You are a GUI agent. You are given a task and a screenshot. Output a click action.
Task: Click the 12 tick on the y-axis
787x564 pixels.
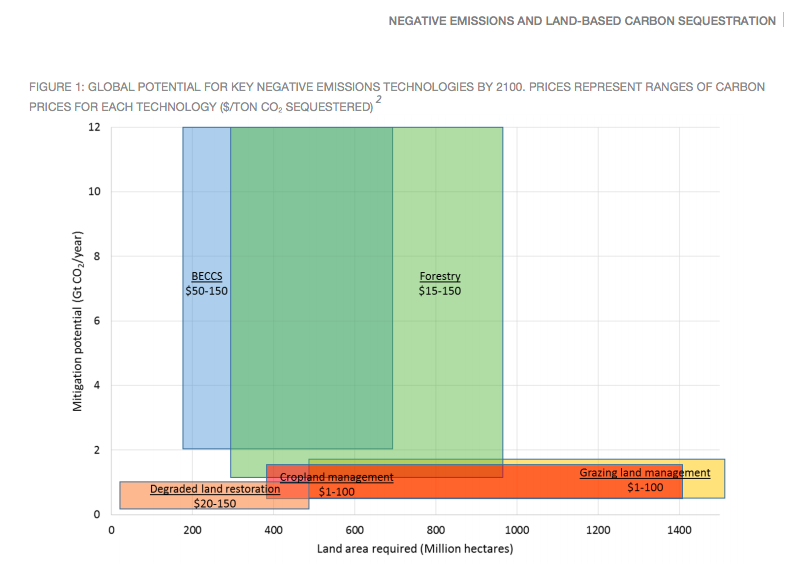94,128
